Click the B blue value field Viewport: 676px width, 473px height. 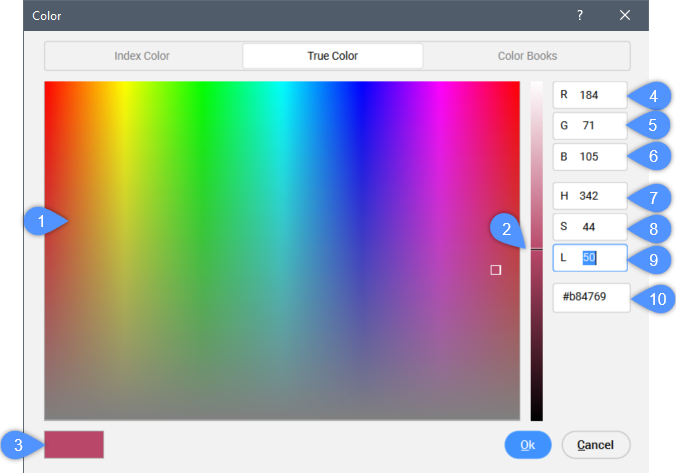click(590, 157)
